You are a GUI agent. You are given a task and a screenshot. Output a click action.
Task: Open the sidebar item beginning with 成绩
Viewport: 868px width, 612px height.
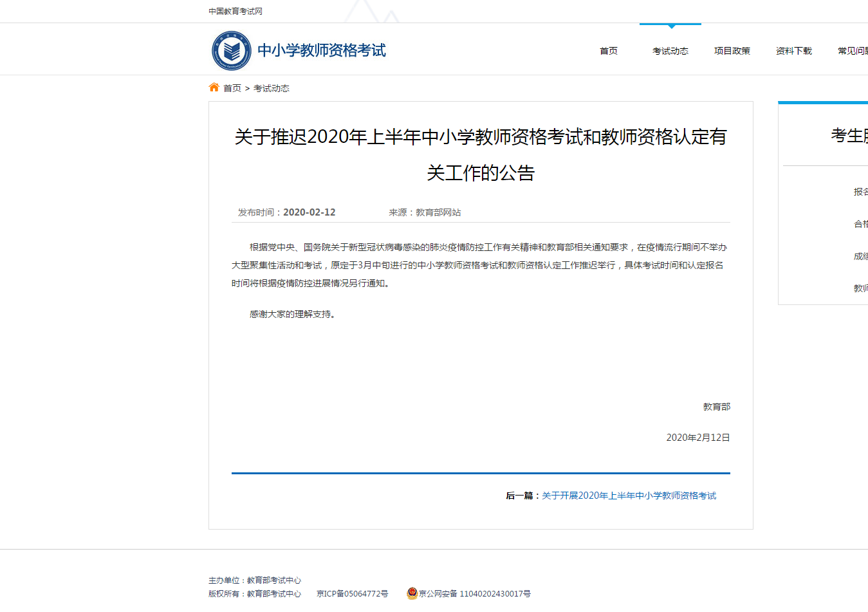click(x=860, y=256)
